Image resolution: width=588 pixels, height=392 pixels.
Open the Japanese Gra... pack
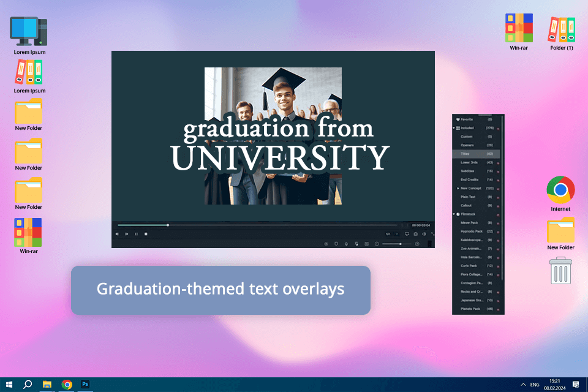[477, 301]
